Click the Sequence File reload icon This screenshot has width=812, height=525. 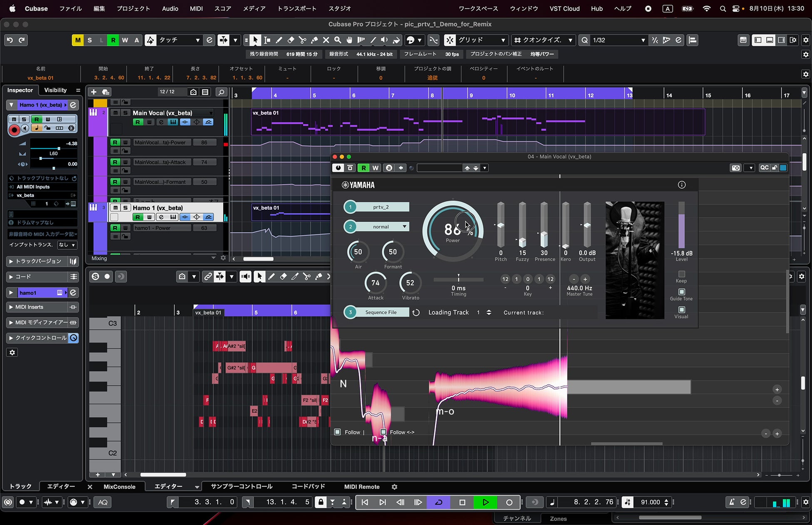pyautogui.click(x=416, y=312)
